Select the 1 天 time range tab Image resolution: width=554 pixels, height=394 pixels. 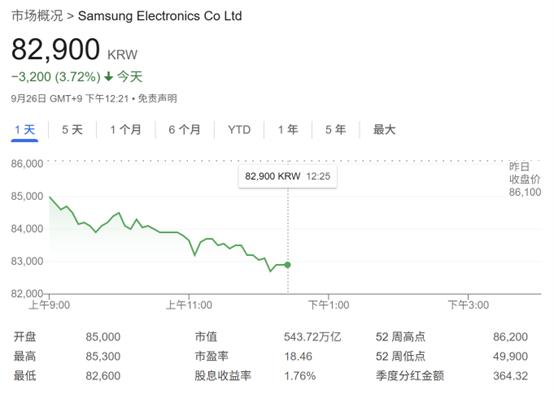[x=24, y=130]
